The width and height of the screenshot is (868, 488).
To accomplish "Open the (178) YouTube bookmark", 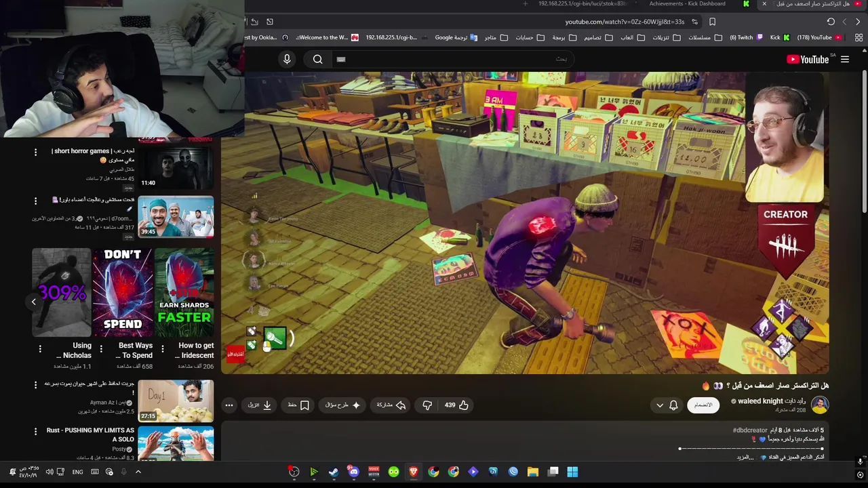I will pos(818,37).
